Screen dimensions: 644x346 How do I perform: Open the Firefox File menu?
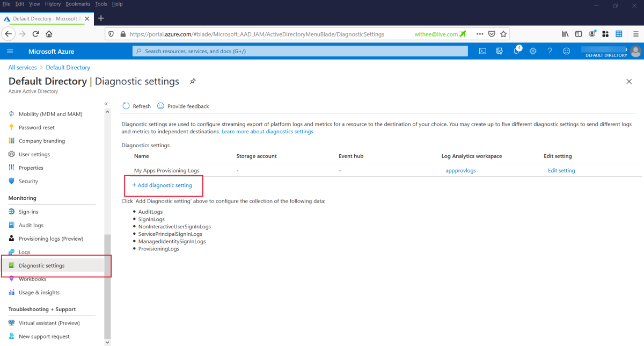pos(7,4)
